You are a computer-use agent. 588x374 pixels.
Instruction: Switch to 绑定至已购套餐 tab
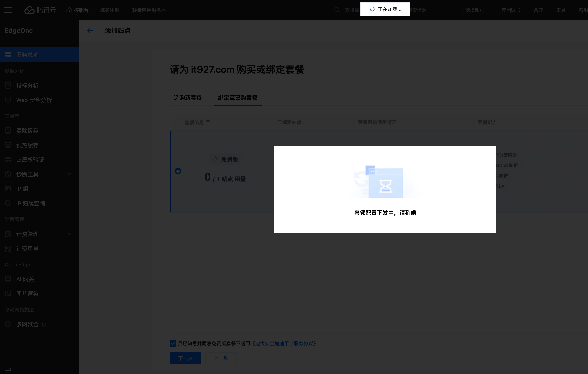point(238,97)
